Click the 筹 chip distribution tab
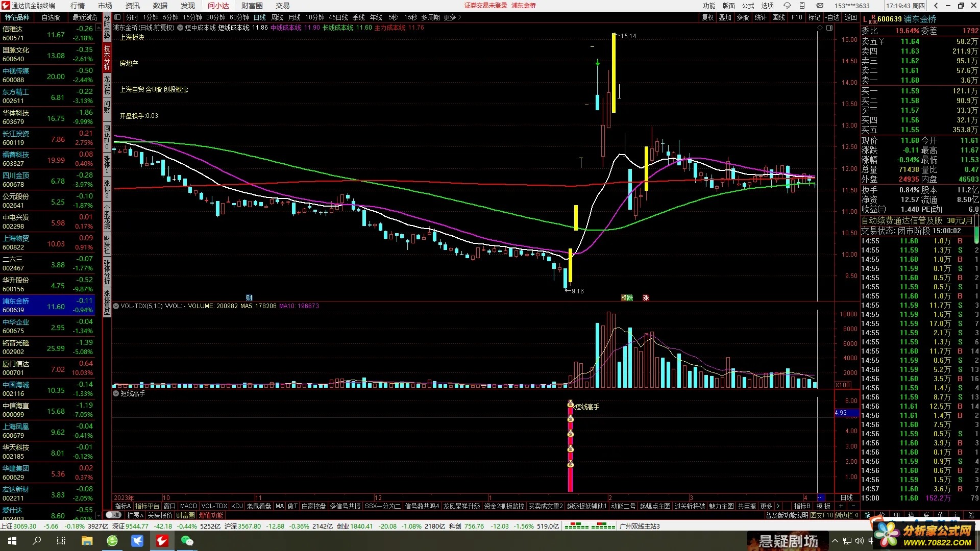The width and height of the screenshot is (980, 551). [971, 515]
